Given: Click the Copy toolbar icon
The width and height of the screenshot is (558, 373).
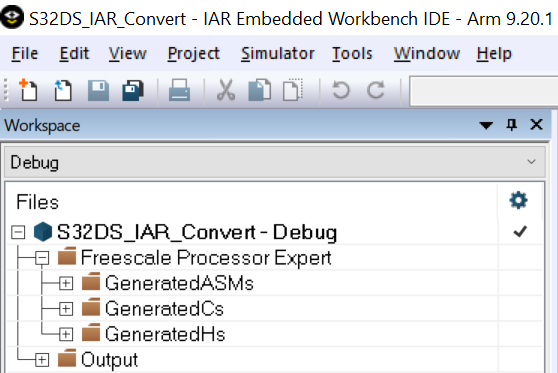Looking at the screenshot, I should click(259, 90).
